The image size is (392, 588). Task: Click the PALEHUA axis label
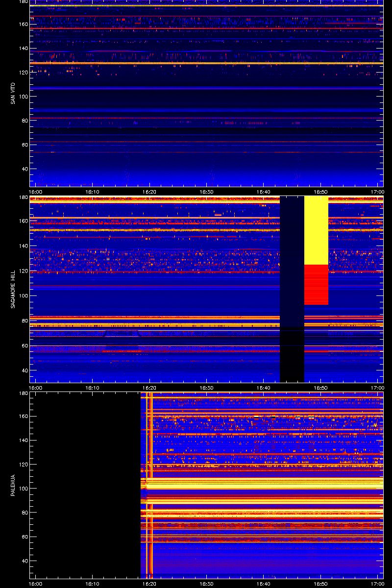13,486
